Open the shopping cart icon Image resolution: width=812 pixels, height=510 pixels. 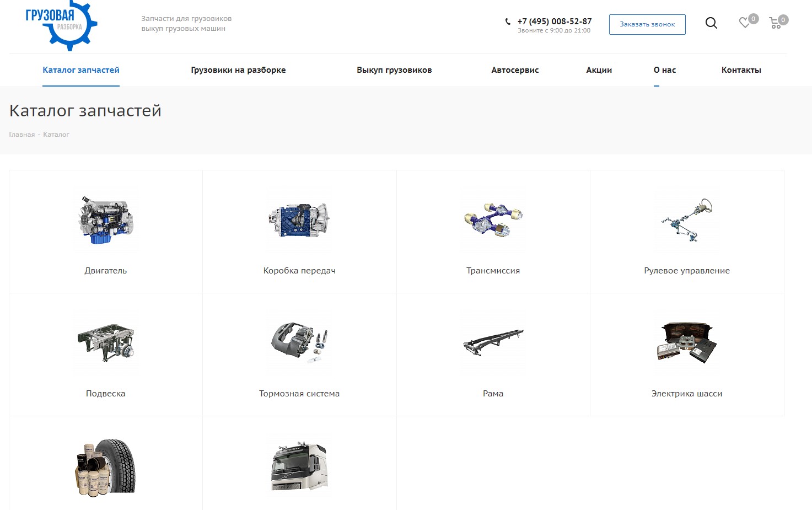[776, 23]
